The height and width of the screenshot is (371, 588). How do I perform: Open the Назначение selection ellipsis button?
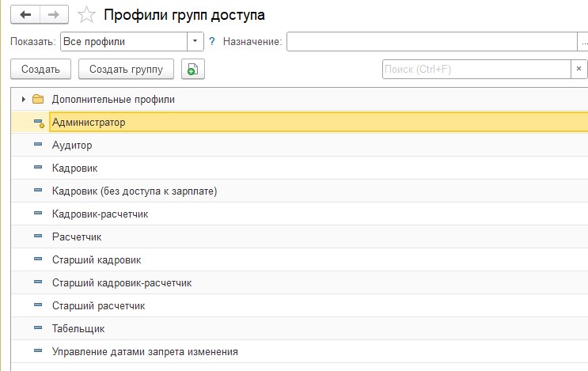tap(582, 41)
